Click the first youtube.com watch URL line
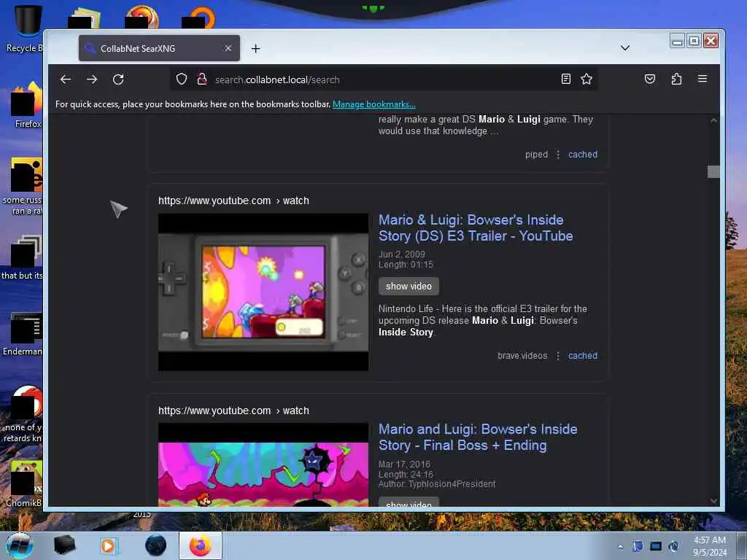The image size is (747, 560). pos(233,201)
